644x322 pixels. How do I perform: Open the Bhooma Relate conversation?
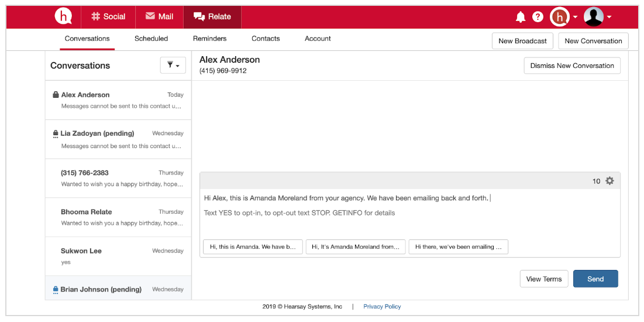tap(118, 218)
